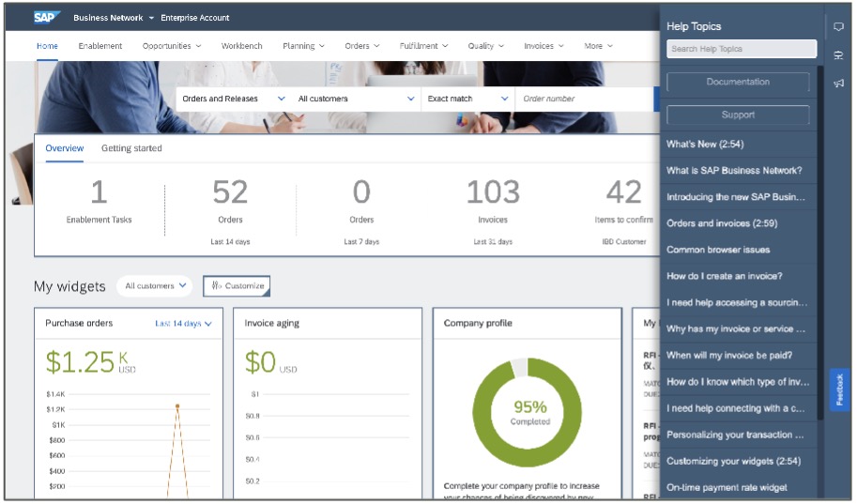The image size is (857, 504).
Task: Open the Workbench tab
Action: click(241, 46)
